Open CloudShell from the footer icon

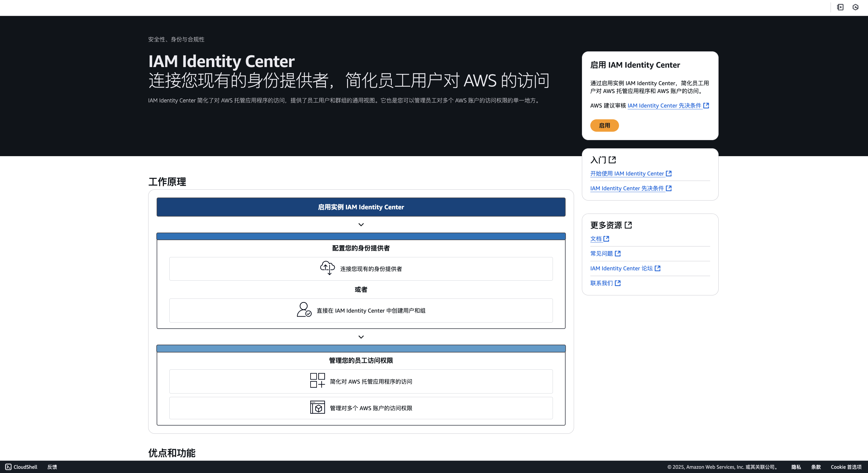pyautogui.click(x=8, y=467)
